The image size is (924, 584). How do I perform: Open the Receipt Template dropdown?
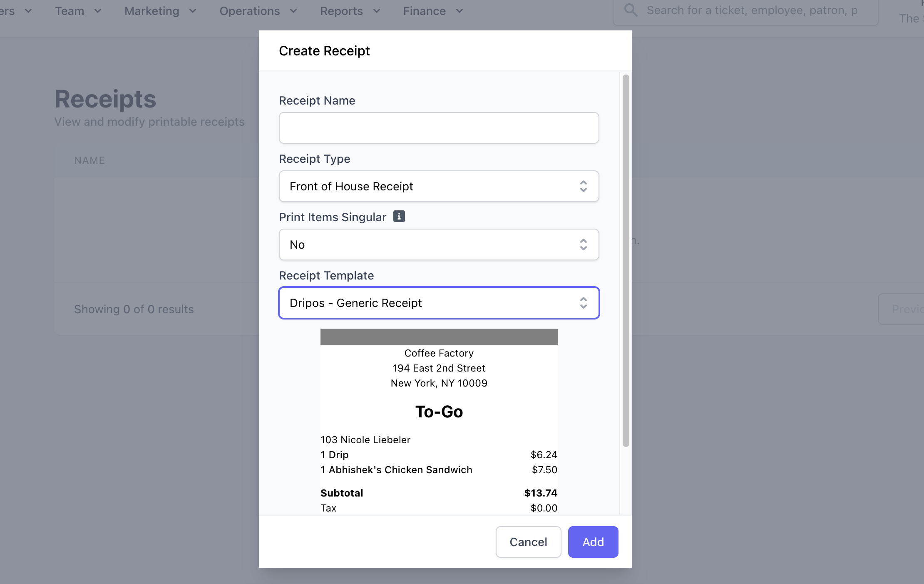coord(439,303)
